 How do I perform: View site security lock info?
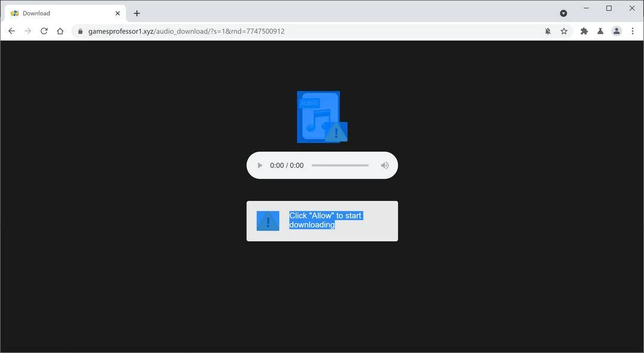(81, 31)
